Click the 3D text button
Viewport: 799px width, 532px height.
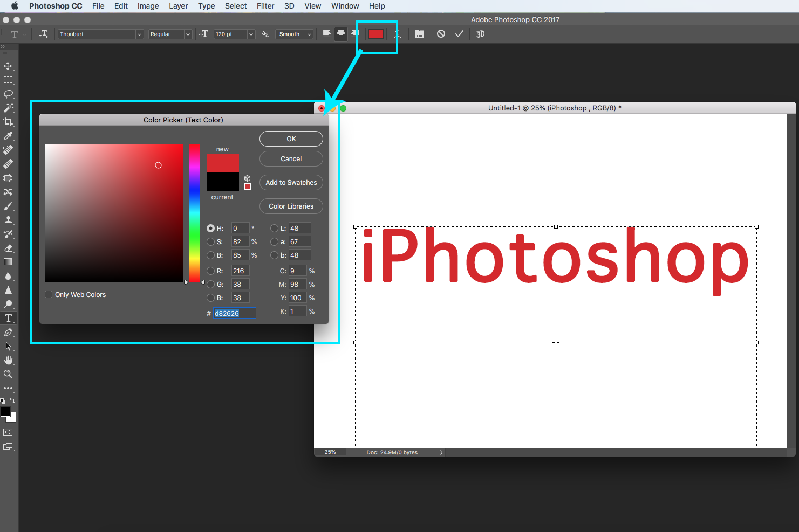point(480,34)
